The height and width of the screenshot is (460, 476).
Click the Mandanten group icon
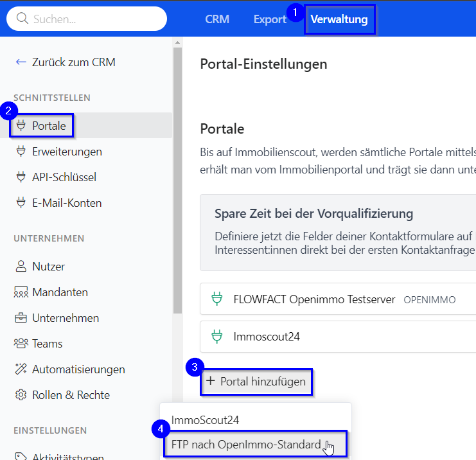coord(21,292)
